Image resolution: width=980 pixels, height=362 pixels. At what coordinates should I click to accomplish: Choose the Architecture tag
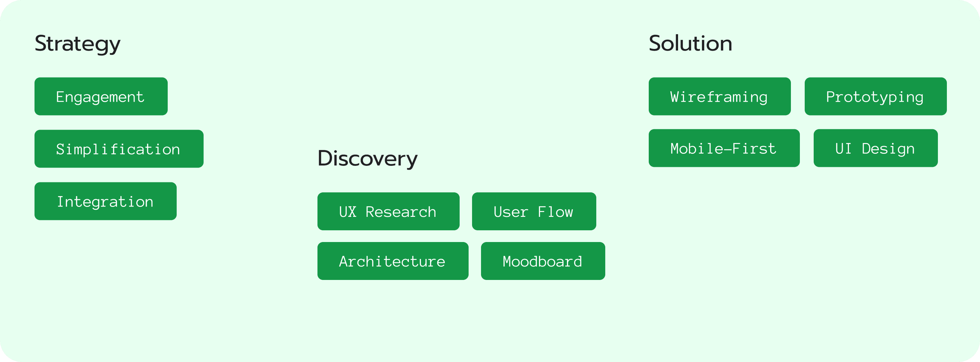click(393, 261)
